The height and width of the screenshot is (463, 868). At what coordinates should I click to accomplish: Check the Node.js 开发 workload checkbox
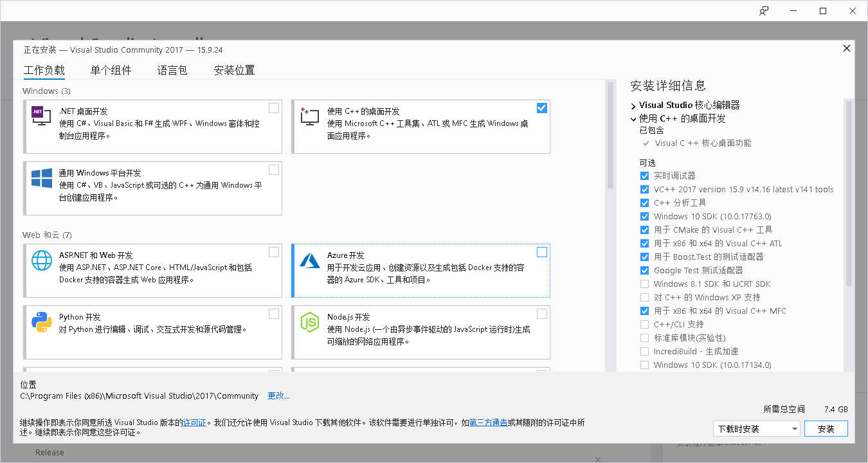[x=542, y=314]
